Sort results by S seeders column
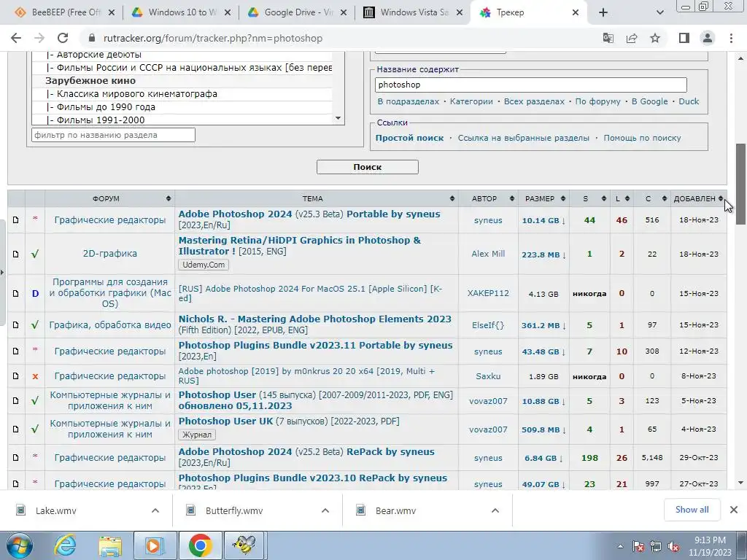The width and height of the screenshot is (747, 560). [x=589, y=198]
